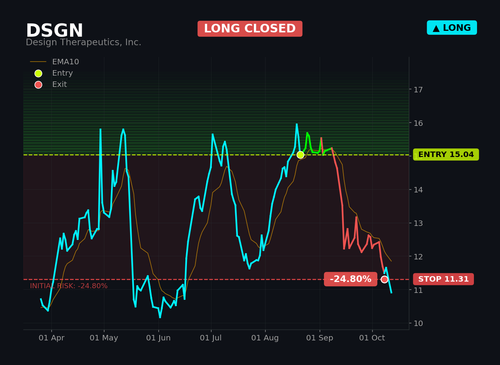Click the cyan LONG direction badge
This screenshot has width=500, height=365.
[x=452, y=28]
